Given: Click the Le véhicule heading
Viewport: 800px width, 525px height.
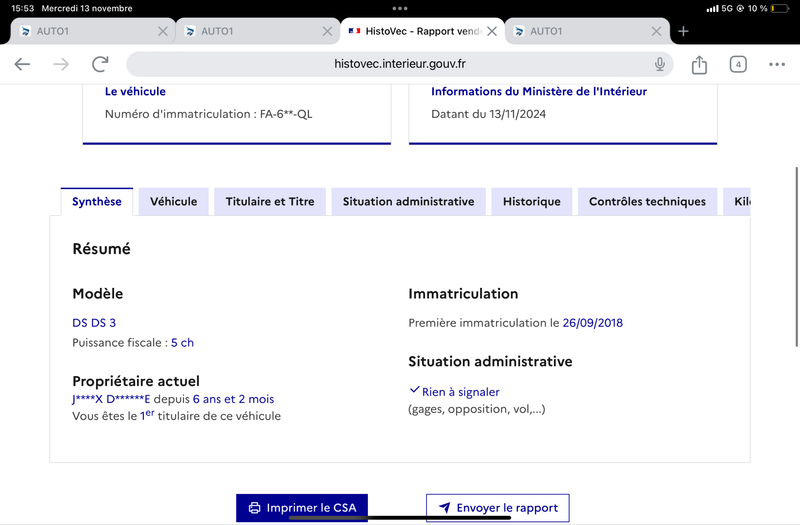Looking at the screenshot, I should pos(135,91).
